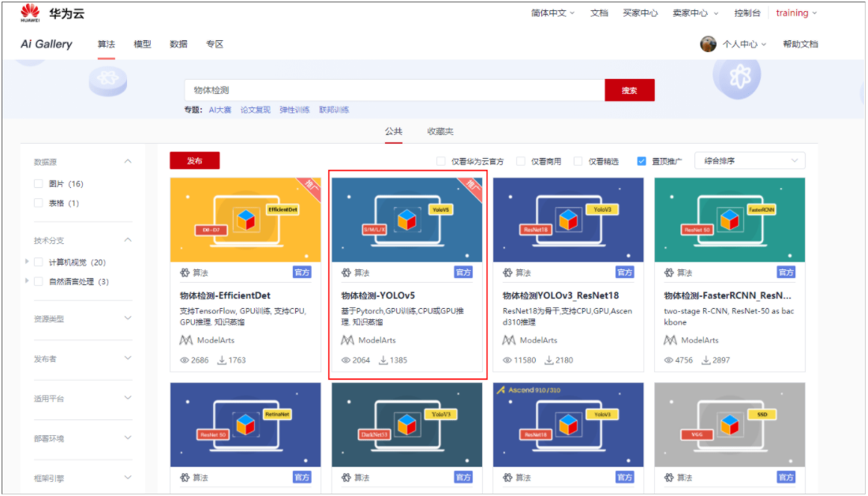Open the AI大赛 topic link

[220, 111]
